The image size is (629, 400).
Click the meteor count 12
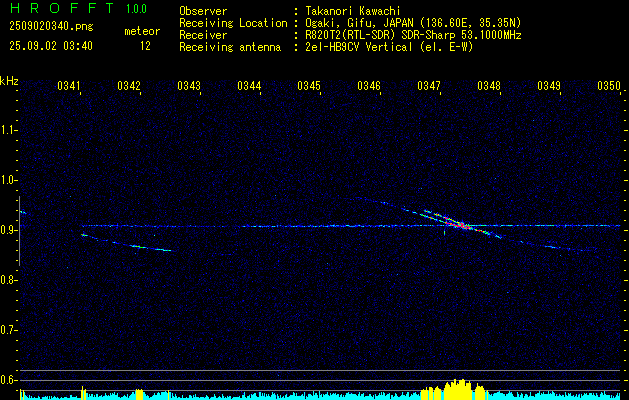145,46
